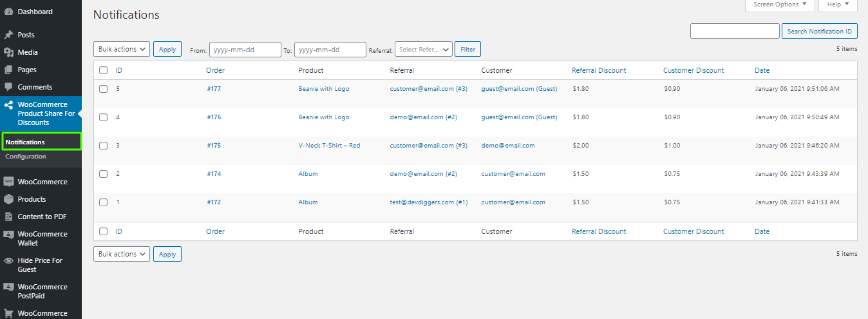868x319 pixels.
Task: Tick the checkbox for notification ID 5
Action: pyautogui.click(x=103, y=89)
